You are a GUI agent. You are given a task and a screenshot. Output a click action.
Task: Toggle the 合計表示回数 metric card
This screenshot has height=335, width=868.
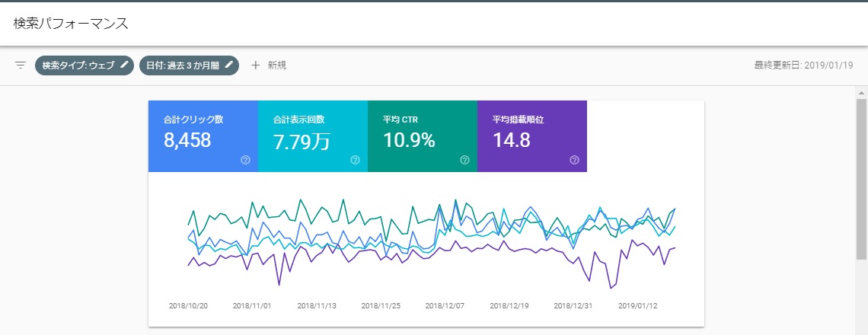tap(313, 136)
